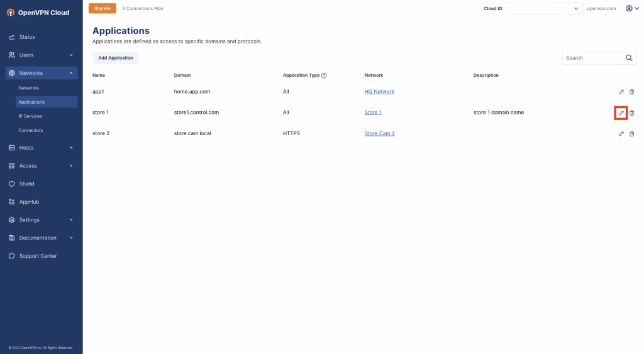Delete the app1 application trash icon
The width and height of the screenshot is (644, 354).
pos(631,92)
